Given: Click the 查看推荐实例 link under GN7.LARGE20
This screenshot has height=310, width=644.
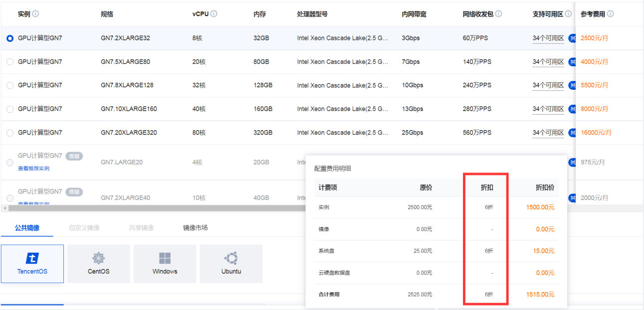Looking at the screenshot, I should pyautogui.click(x=33, y=168).
